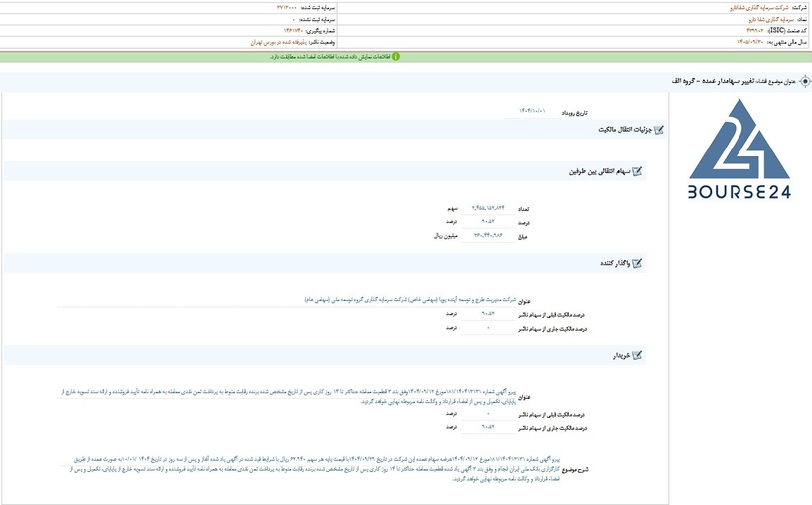
Task: Click the notepad icon beside جزئیات انتقال مالکیت
Action: pyautogui.click(x=659, y=130)
